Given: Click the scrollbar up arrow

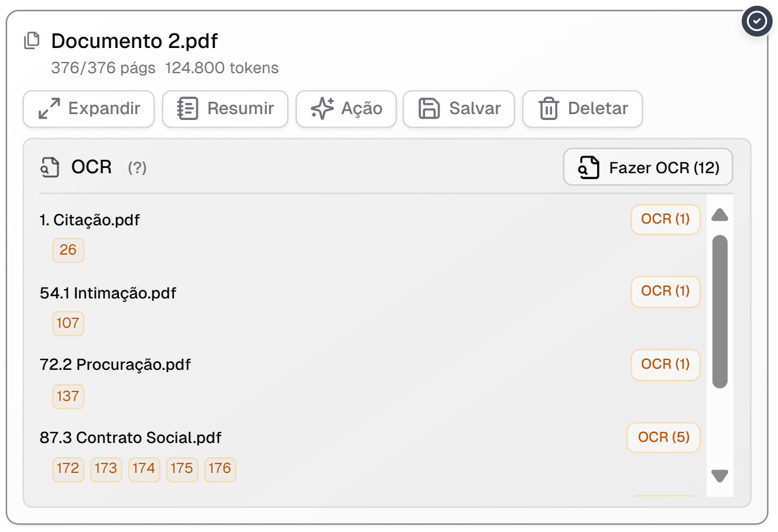Looking at the screenshot, I should tap(719, 215).
